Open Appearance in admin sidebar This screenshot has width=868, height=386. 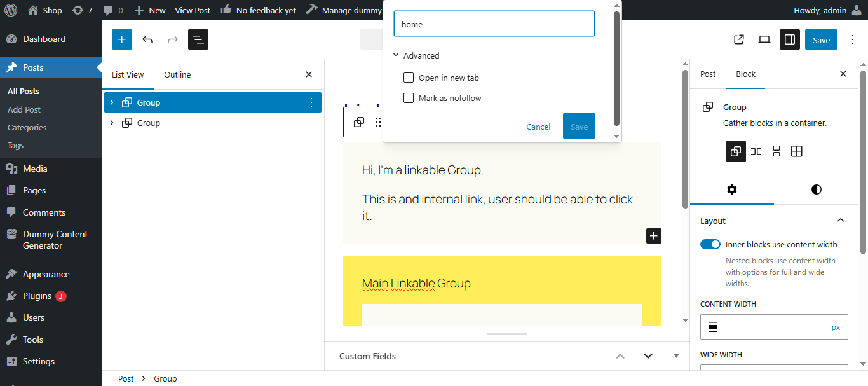tap(51, 274)
